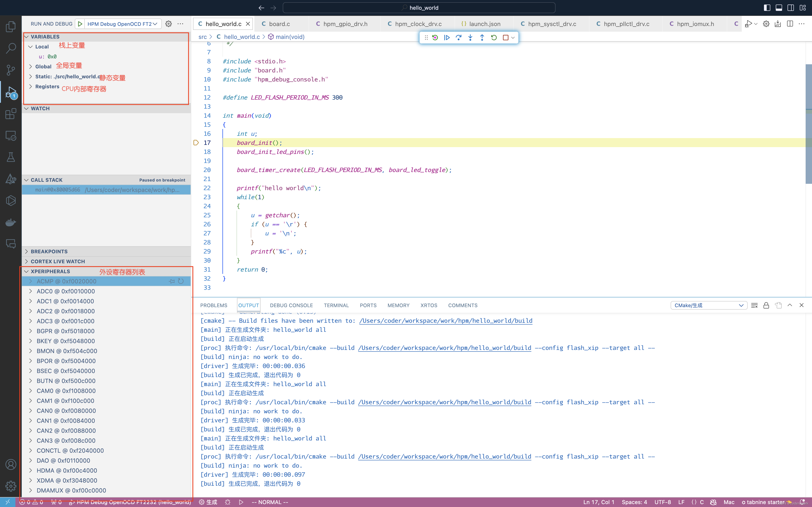
Task: Open the hello_world/build path link
Action: pyautogui.click(x=446, y=320)
